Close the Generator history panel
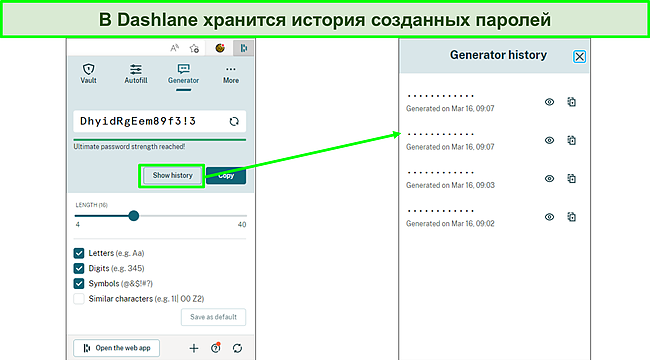Viewport: 650px width, 360px height. [x=580, y=56]
